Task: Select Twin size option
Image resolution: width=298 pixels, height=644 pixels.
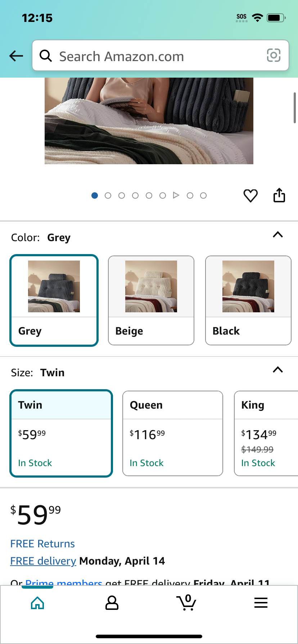Action: pos(61,433)
